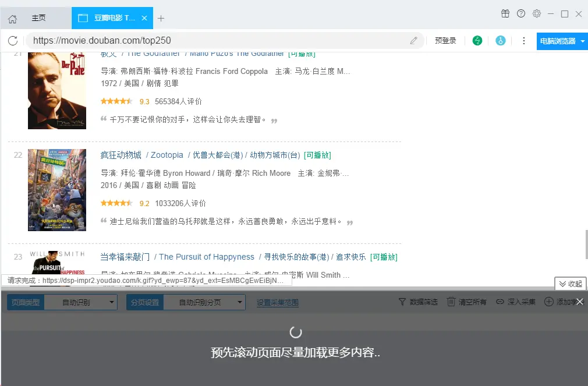Click the 9.2 rating of Zootopia

click(x=144, y=204)
